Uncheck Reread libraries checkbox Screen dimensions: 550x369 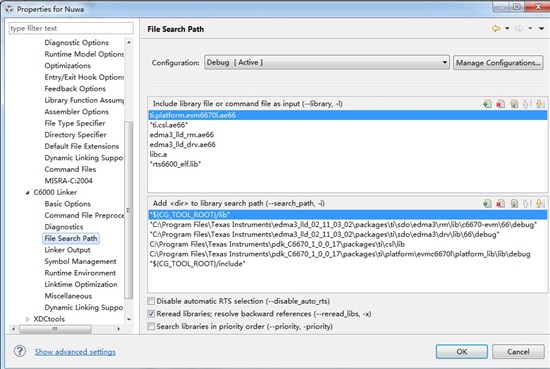point(151,314)
